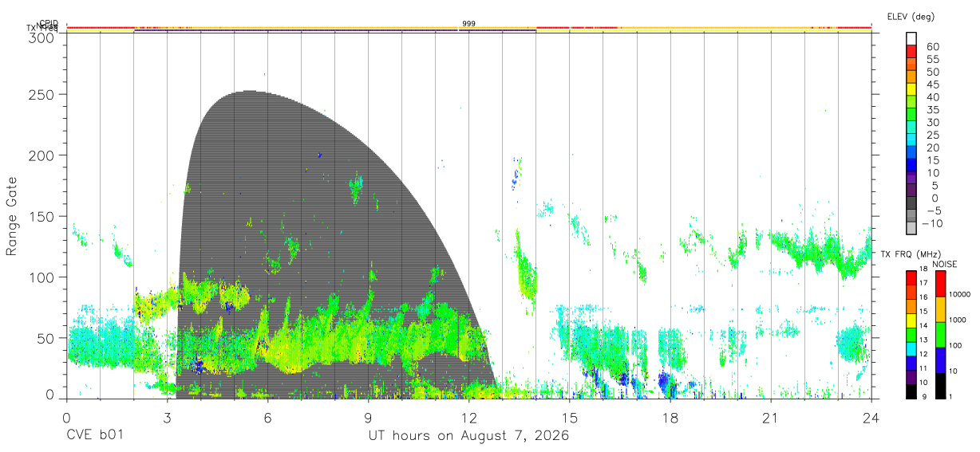Click the 250 tick on the Range Gate axis
Viewport: 980px width, 452px height.
point(43,94)
